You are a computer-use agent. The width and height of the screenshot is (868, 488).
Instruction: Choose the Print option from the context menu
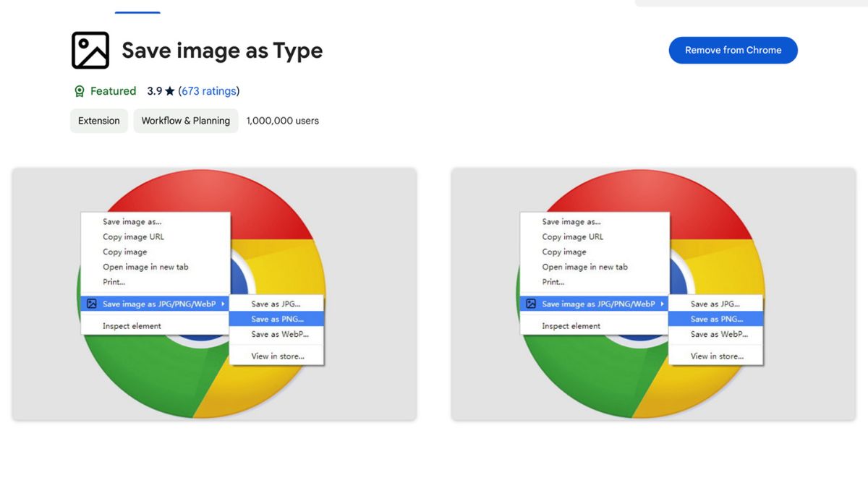(113, 282)
